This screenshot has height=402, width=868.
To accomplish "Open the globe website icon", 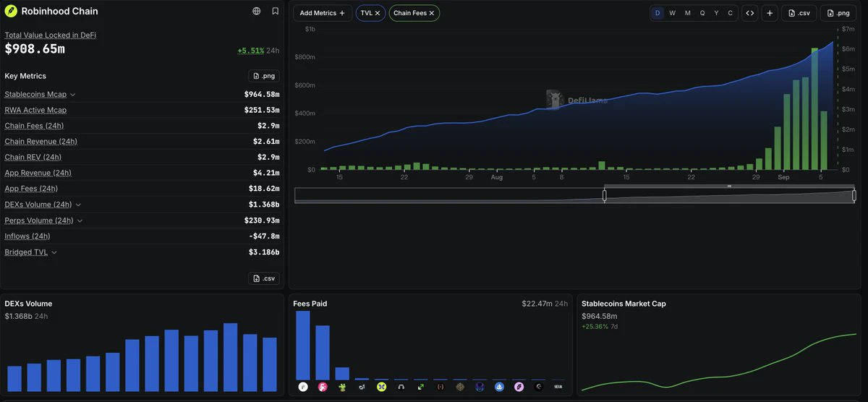I will (x=257, y=12).
